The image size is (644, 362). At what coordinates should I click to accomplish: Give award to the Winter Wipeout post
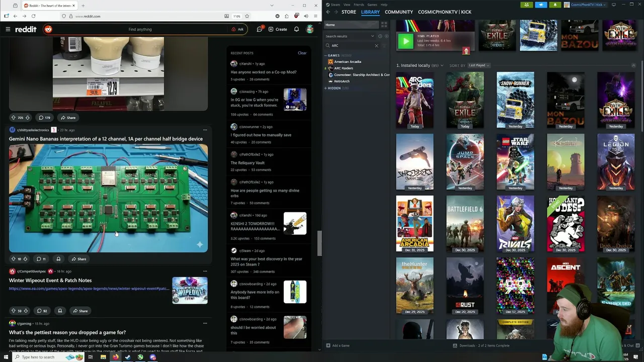[x=60, y=311]
